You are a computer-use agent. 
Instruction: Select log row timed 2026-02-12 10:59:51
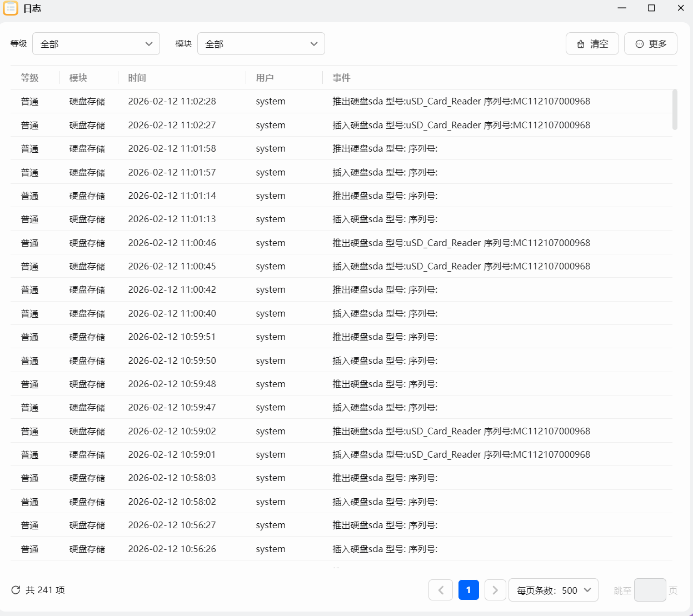click(341, 337)
